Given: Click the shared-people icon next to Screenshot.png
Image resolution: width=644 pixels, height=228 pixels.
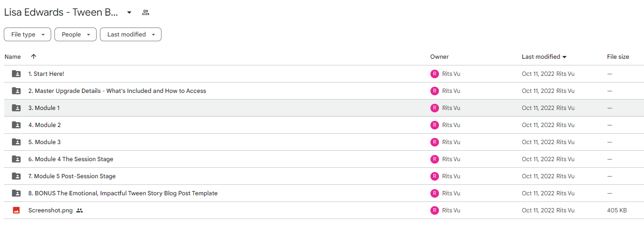Looking at the screenshot, I should pyautogui.click(x=80, y=210).
